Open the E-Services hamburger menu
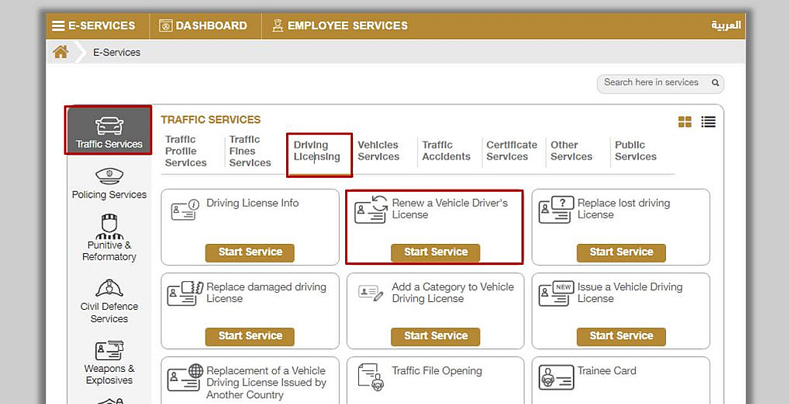 click(59, 25)
